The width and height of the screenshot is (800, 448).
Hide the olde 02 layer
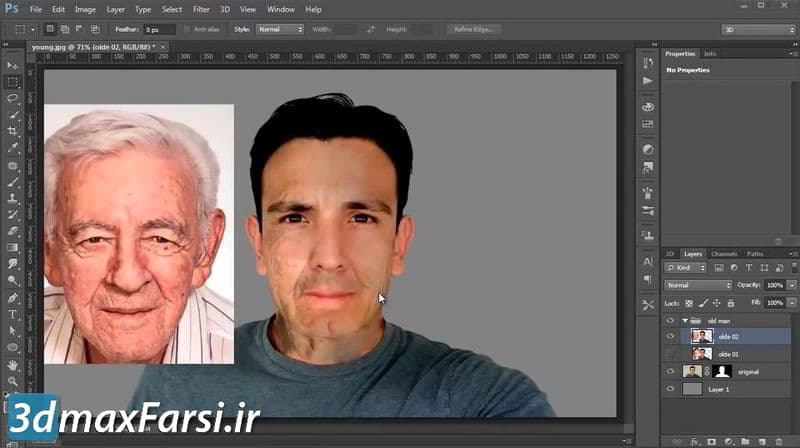tap(670, 336)
